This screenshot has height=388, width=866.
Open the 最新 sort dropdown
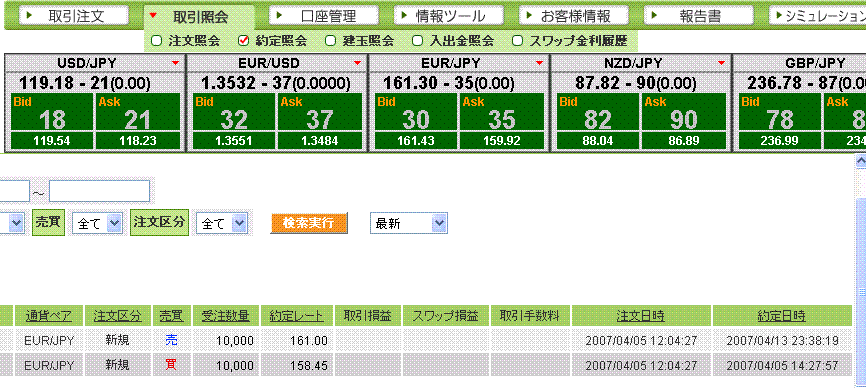[409, 224]
